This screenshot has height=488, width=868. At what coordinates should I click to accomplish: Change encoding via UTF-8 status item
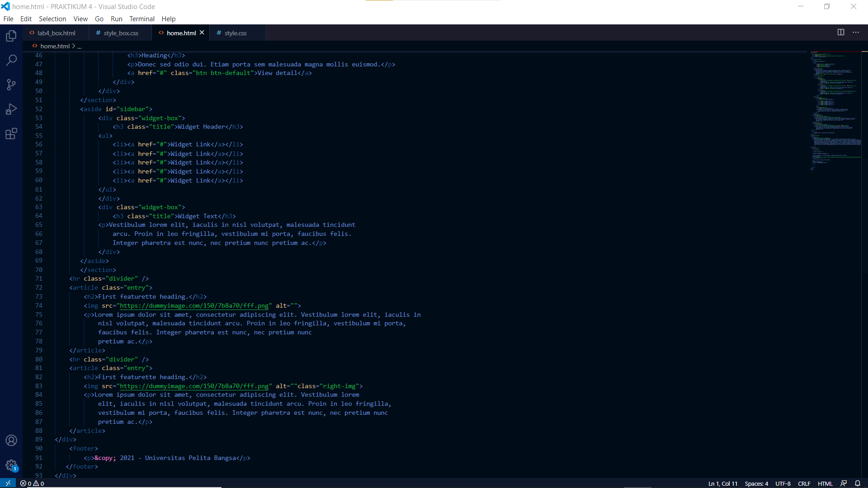click(x=783, y=483)
